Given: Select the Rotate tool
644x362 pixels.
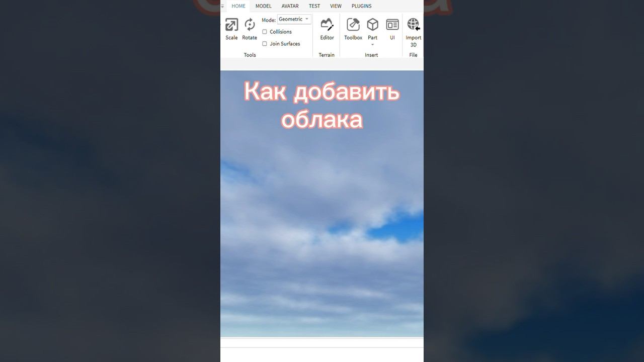Looking at the screenshot, I should coord(250,29).
